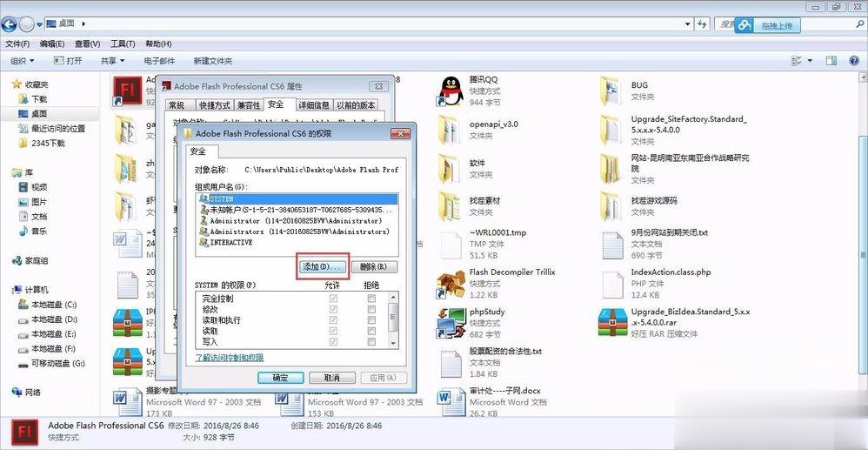Toggle 拒绝 checkbox for 修改
868x450 pixels.
(371, 309)
